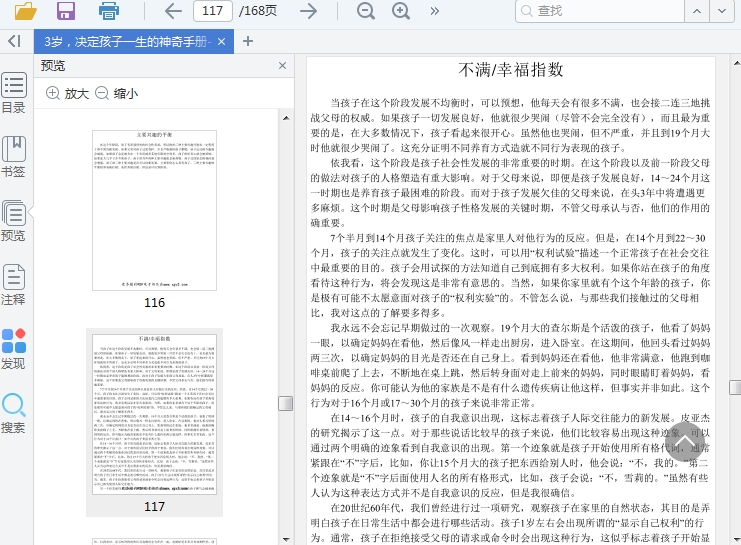Select page 117 thumbnail
Image resolution: width=741 pixels, height=545 pixels.
pyautogui.click(x=155, y=415)
